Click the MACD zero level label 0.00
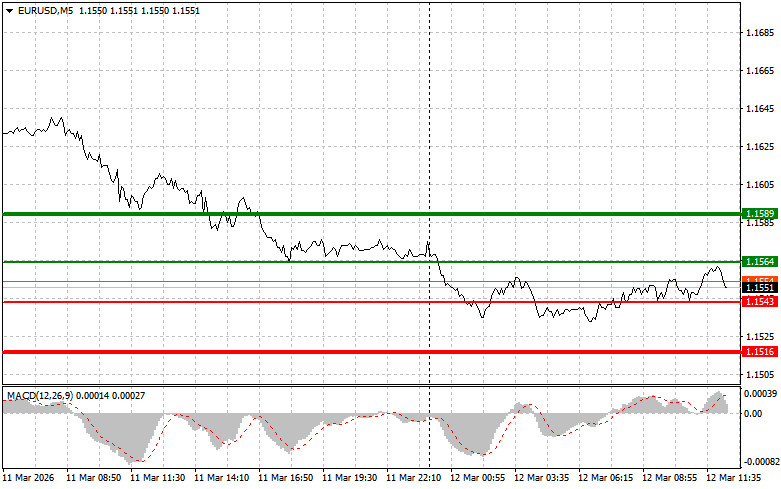781x489 pixels. pyautogui.click(x=753, y=413)
